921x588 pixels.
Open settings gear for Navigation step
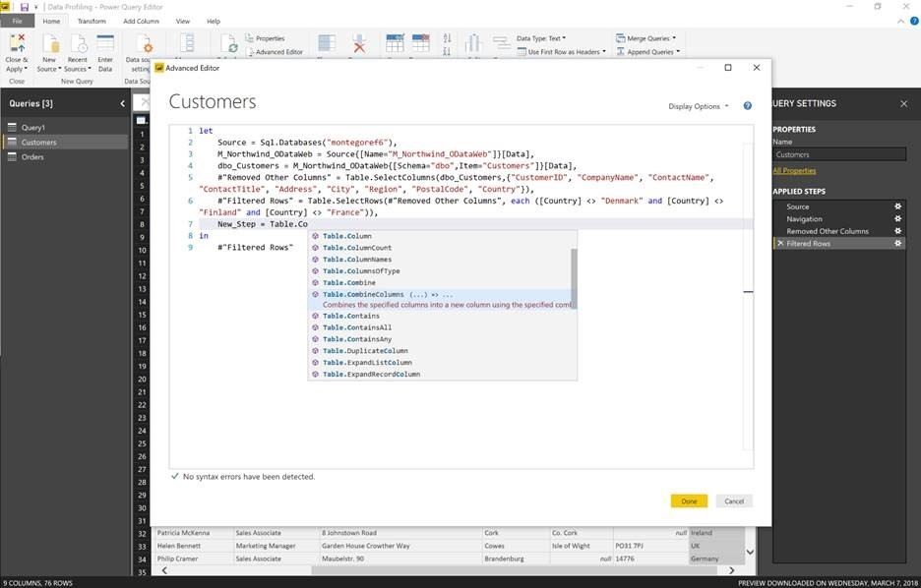(897, 219)
